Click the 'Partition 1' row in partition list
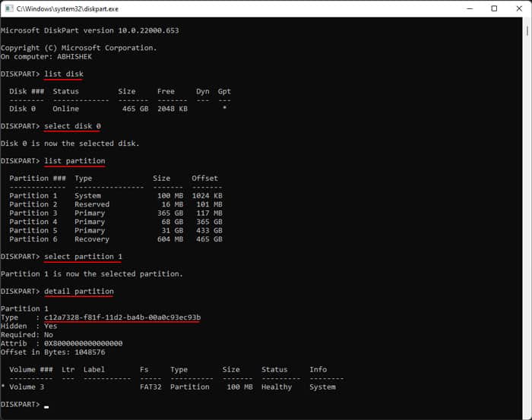This screenshot has height=420, width=532. [x=116, y=196]
